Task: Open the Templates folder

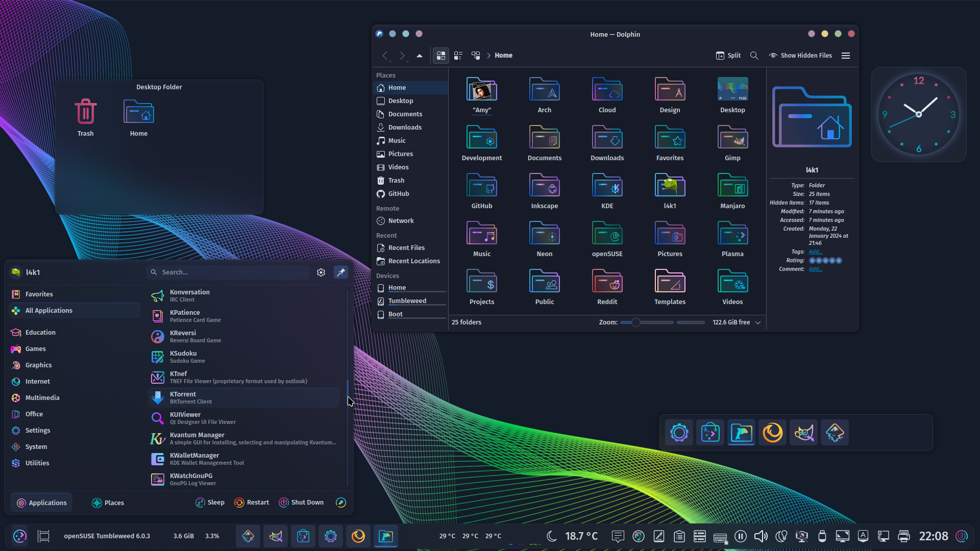Action: 670,287
